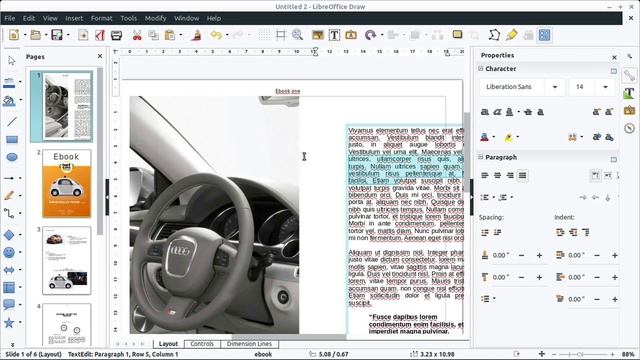Image resolution: width=640 pixels, height=360 pixels.
Task: Toggle the display grid icon
Action: point(264,35)
